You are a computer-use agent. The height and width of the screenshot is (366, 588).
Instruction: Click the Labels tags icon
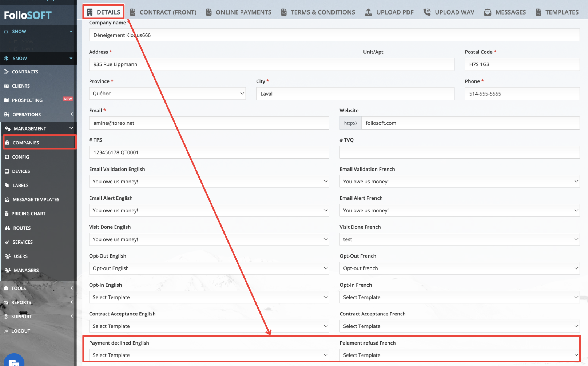(7, 185)
